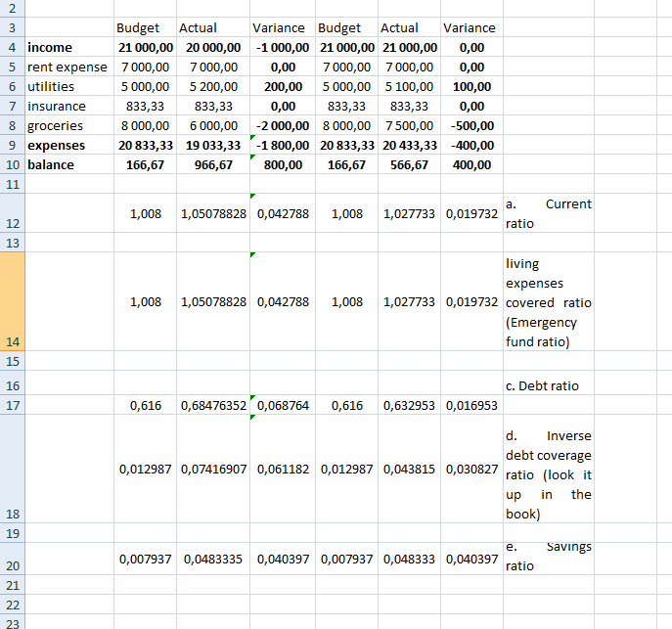Click the 'c. Debt ratio' cell

tap(549, 385)
